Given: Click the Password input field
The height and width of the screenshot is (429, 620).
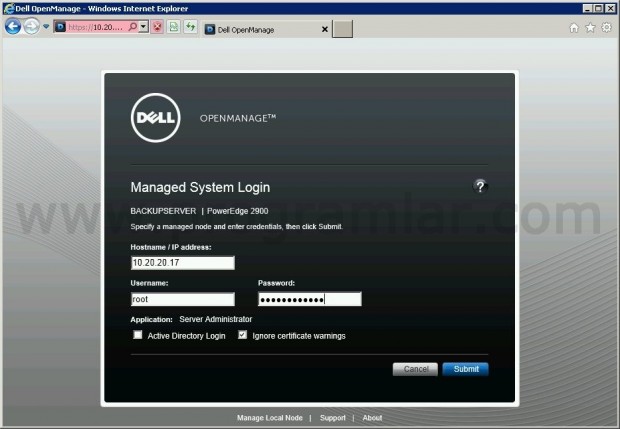Looking at the screenshot, I should (x=310, y=299).
